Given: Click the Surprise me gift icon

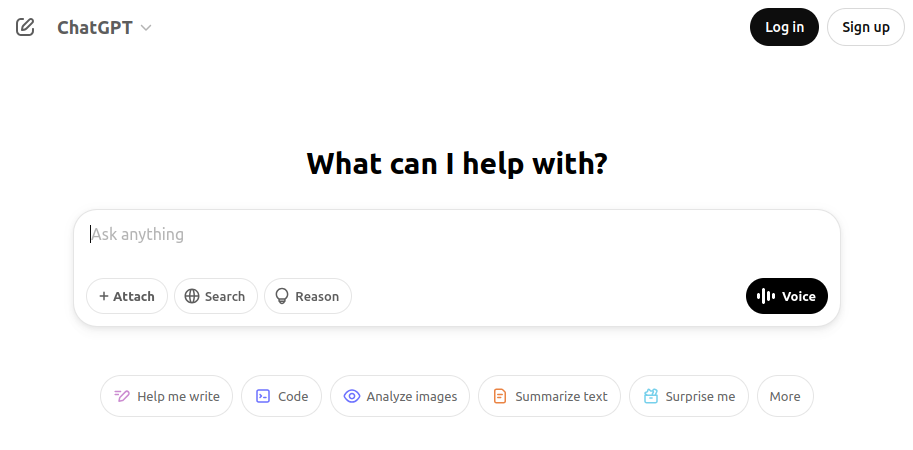Looking at the screenshot, I should tap(651, 396).
